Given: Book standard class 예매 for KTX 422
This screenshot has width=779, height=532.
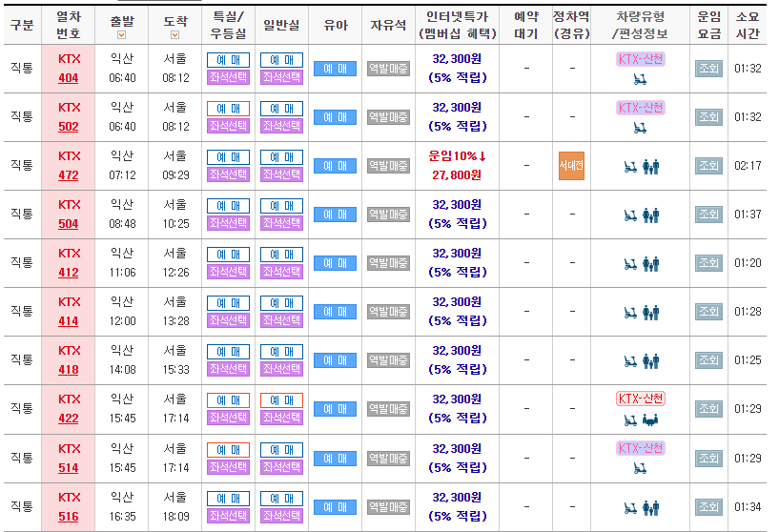Looking at the screenshot, I should [x=281, y=400].
